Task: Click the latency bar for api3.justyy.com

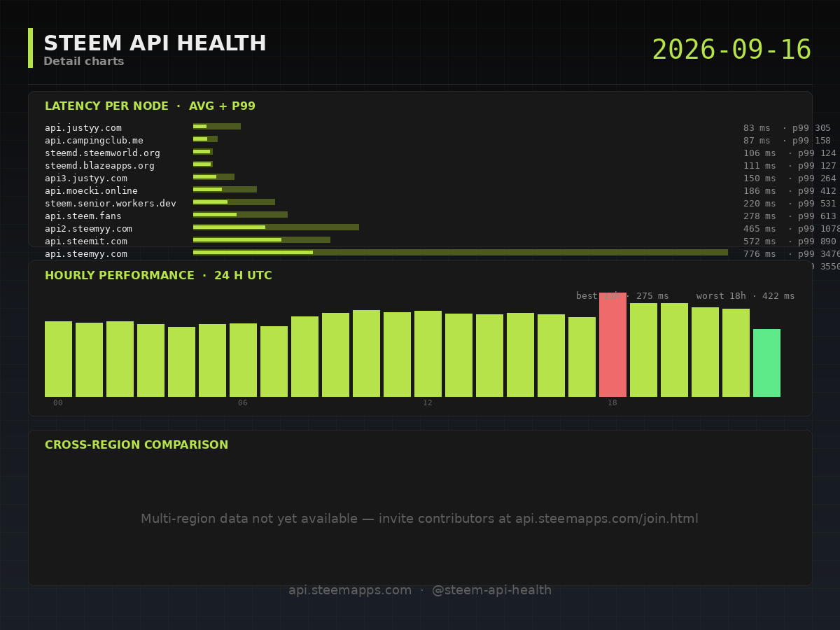Action: point(213,177)
